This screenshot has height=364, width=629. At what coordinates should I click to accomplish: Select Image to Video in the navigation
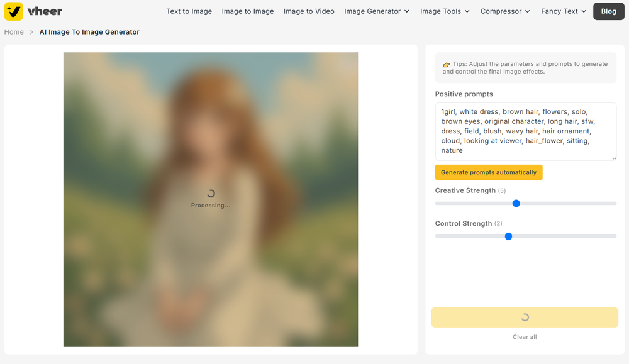(309, 11)
